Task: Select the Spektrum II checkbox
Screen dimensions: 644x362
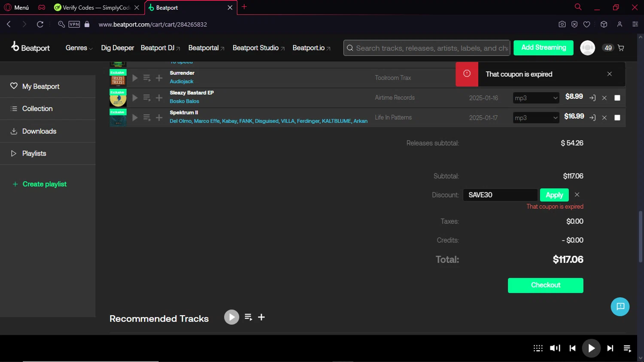Action: (617, 118)
